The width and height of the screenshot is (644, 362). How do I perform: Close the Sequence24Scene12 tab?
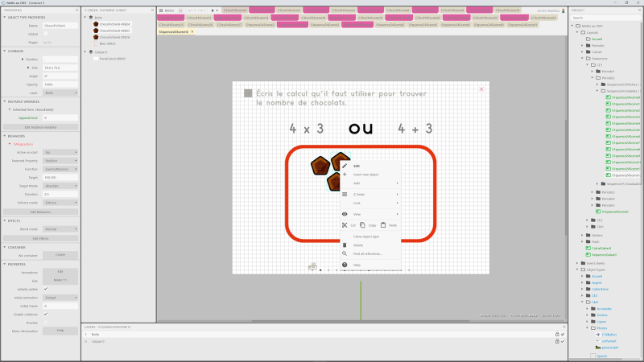pos(192,31)
